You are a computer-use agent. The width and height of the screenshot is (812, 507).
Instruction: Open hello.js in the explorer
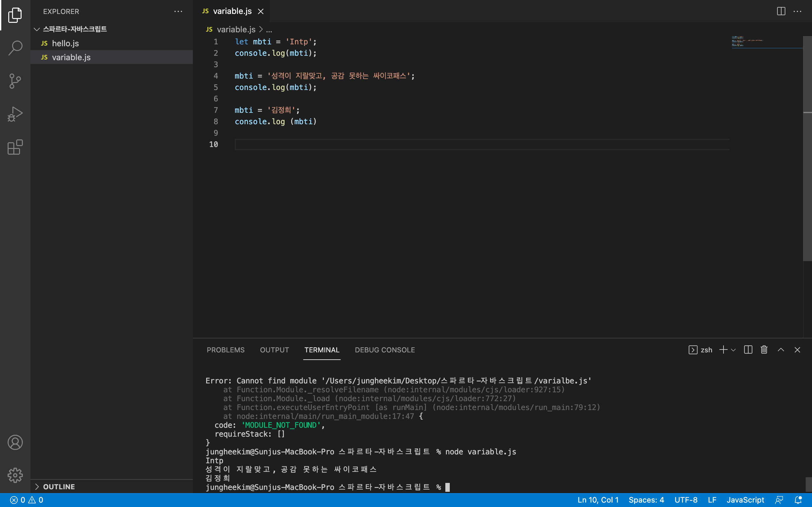click(65, 43)
